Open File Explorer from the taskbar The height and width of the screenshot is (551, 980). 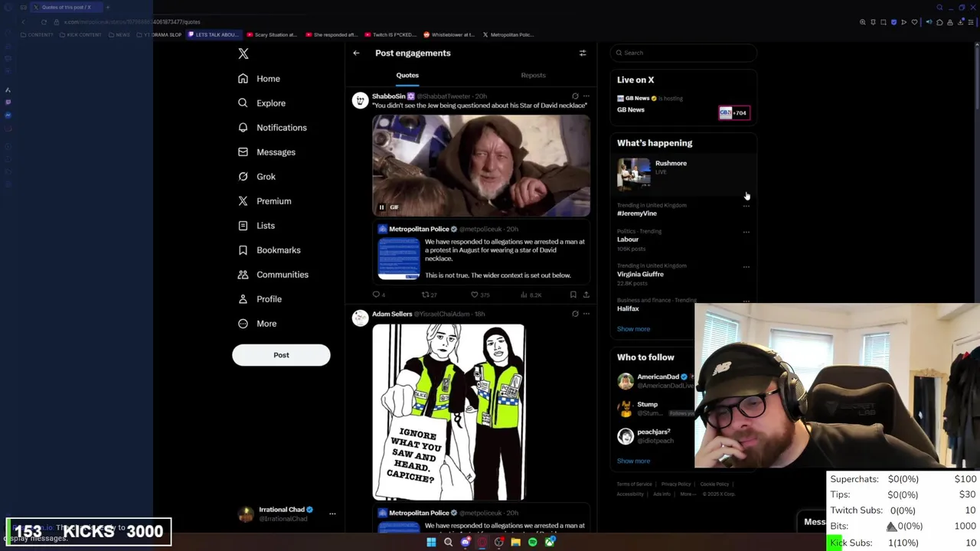pos(516,543)
